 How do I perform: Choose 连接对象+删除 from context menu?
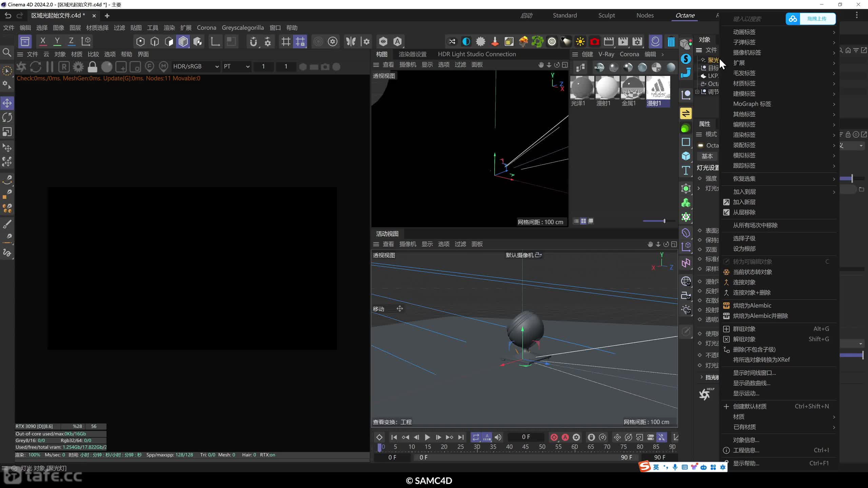[x=779, y=292]
